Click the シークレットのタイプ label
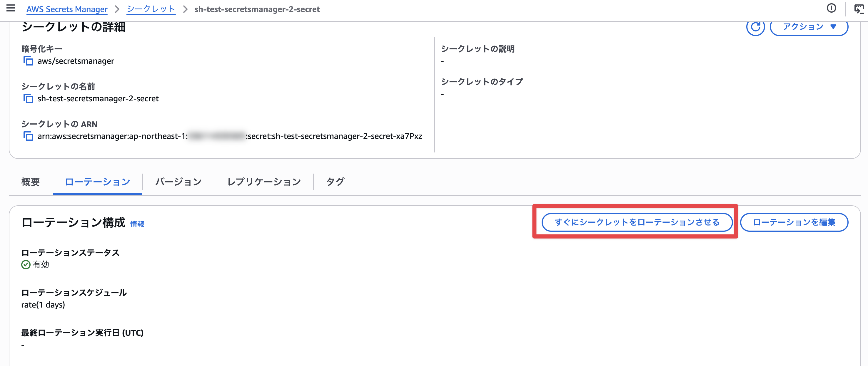The width and height of the screenshot is (868, 366). click(x=482, y=81)
